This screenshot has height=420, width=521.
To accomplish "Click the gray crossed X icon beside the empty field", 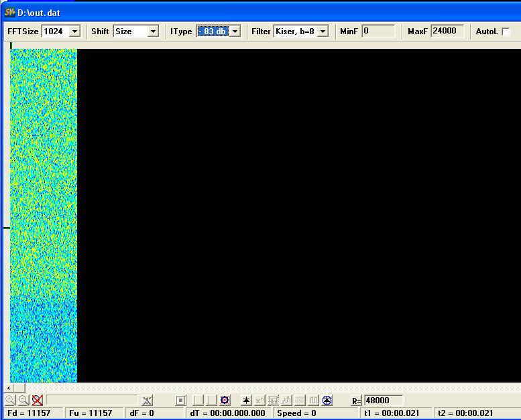I will pos(148,401).
